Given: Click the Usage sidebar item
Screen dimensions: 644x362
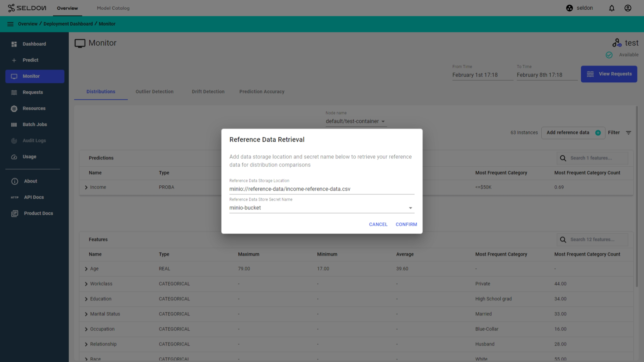Looking at the screenshot, I should [x=35, y=157].
